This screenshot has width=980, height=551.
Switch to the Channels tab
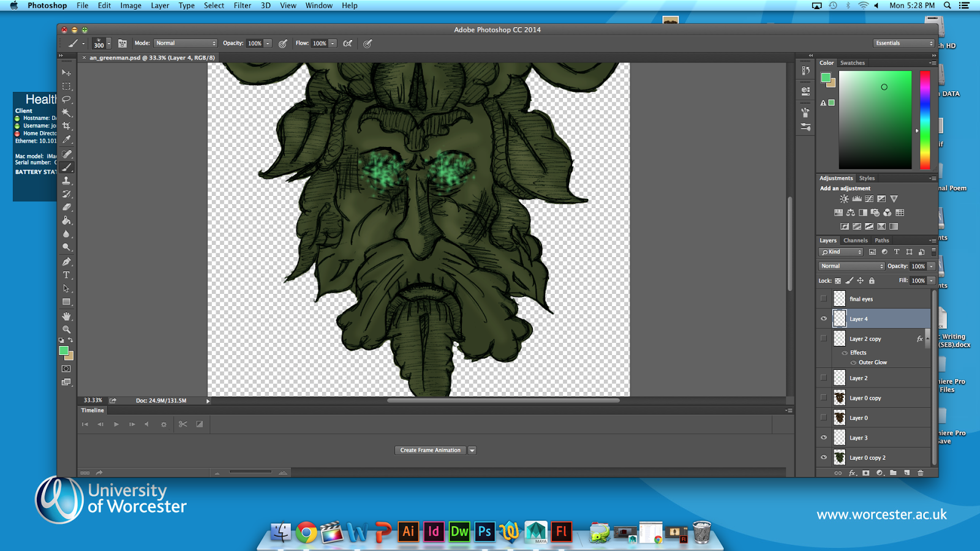[855, 241]
